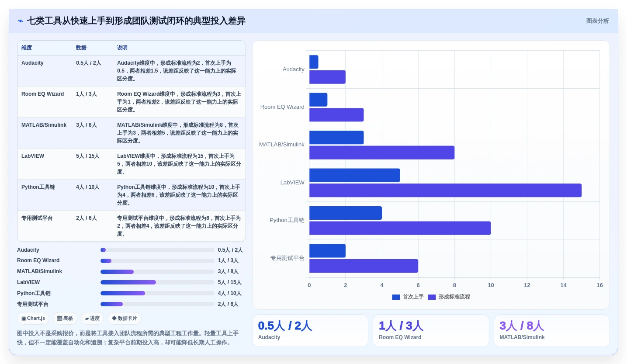Image resolution: width=627 pixels, height=364 pixels.
Task: Click the 进度 tag chip
Action: [x=92, y=318]
